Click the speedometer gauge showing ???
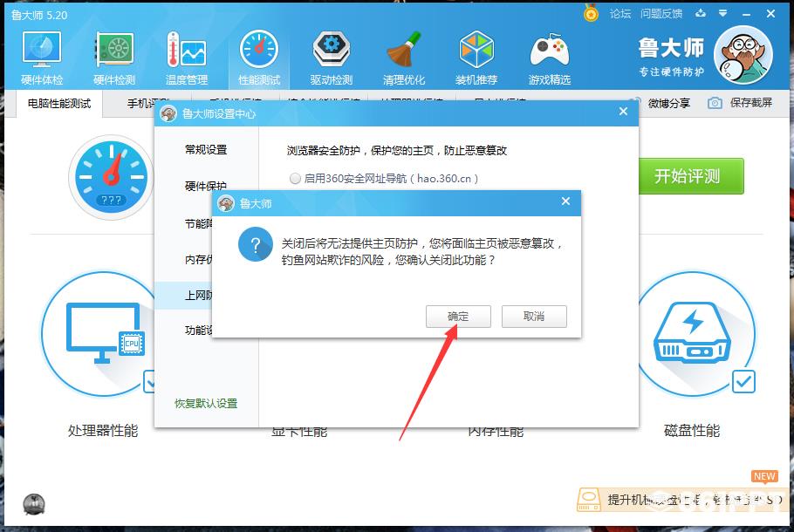Image resolution: width=794 pixels, height=532 pixels. [x=112, y=177]
